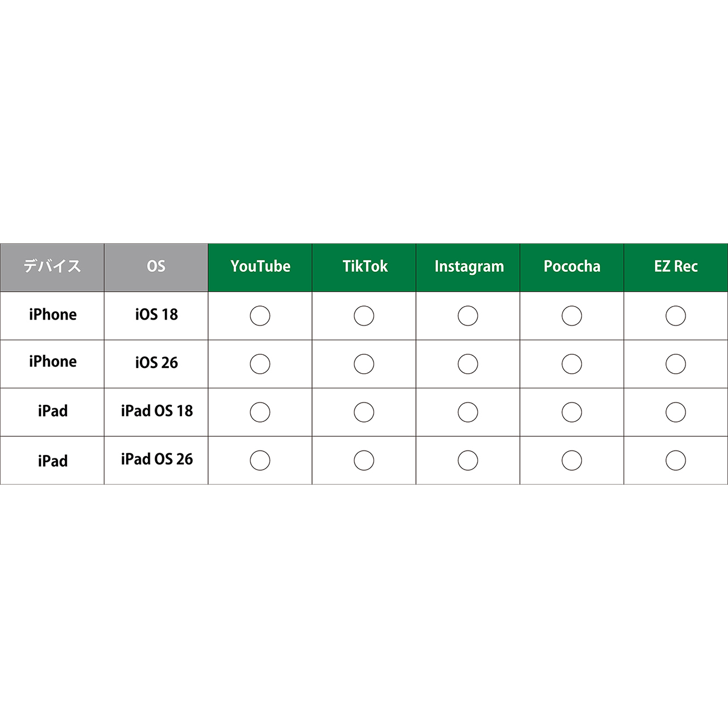Click the Pococha circle for iPad OS 26

(572, 460)
